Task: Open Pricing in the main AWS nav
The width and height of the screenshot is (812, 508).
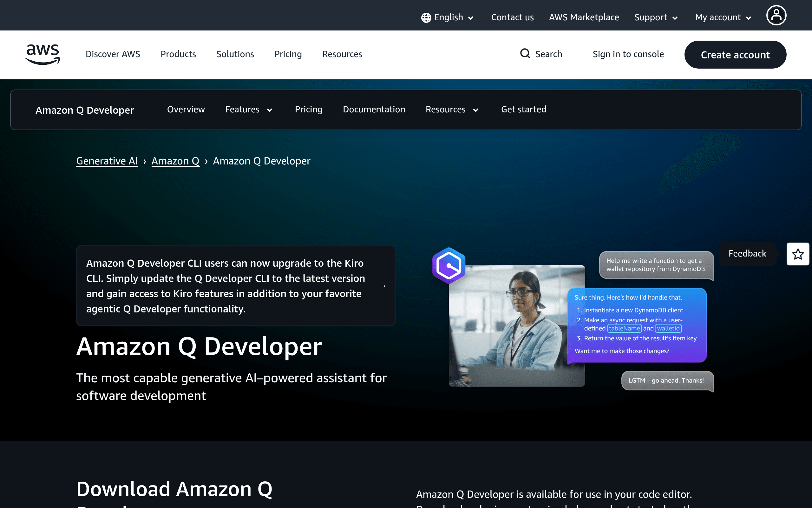Action: coord(288,54)
